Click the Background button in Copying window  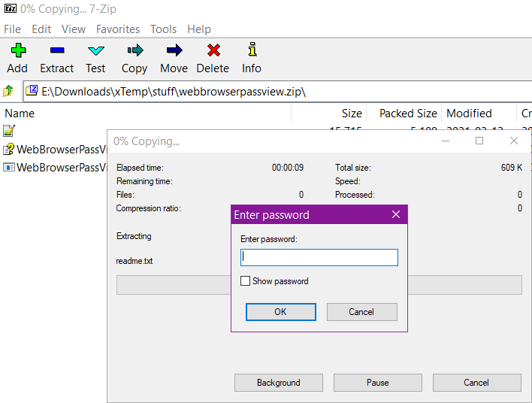click(x=279, y=383)
